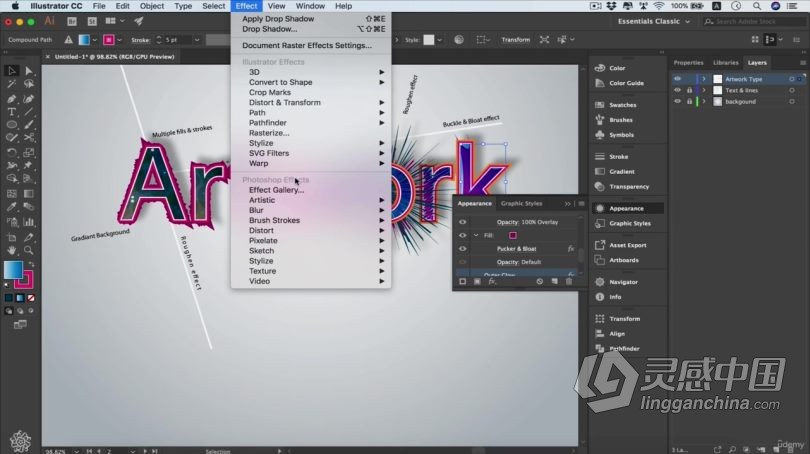Click the Pucker & Bloat effect entry
810x454 pixels.
pos(517,249)
